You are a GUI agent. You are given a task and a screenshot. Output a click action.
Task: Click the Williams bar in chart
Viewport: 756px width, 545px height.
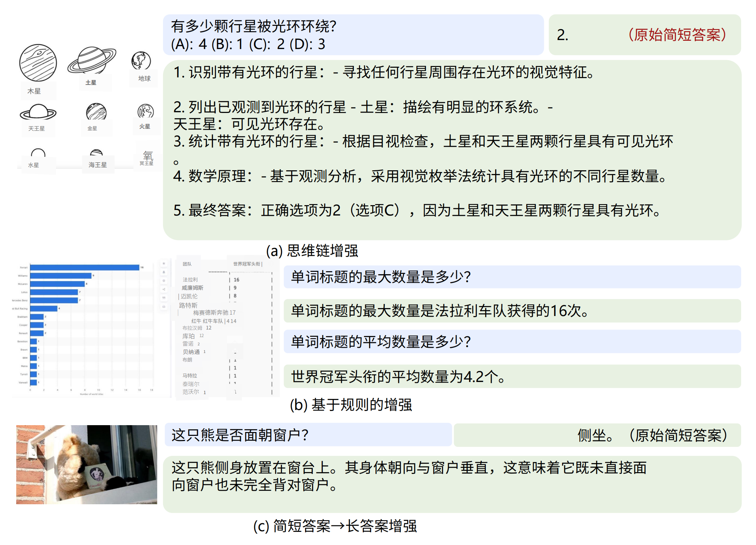tap(61, 276)
